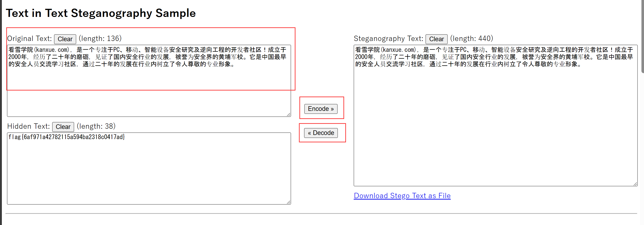Grab the Hidden Text box resize handle
The height and width of the screenshot is (225, 644).
[289, 202]
